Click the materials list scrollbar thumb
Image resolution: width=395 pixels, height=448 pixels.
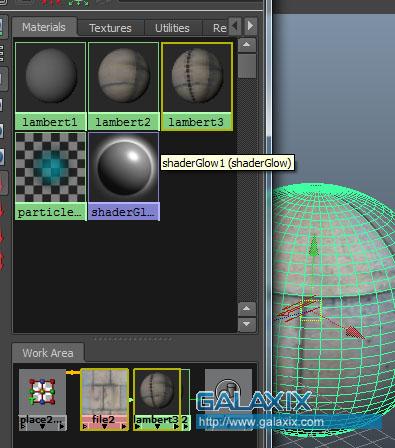tap(247, 66)
